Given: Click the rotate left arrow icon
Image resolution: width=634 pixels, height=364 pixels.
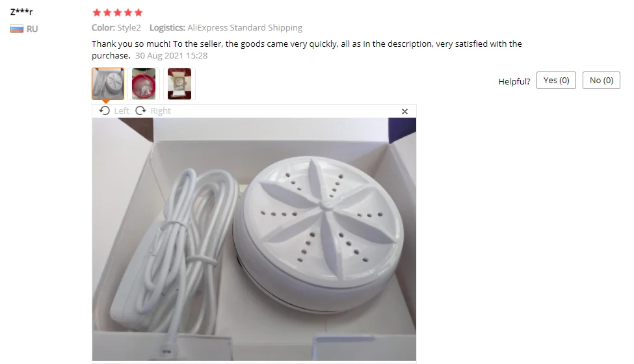Looking at the screenshot, I should pyautogui.click(x=104, y=110).
